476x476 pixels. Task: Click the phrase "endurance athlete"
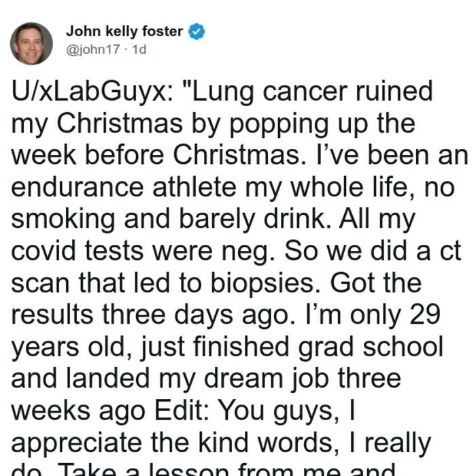pos(124,188)
